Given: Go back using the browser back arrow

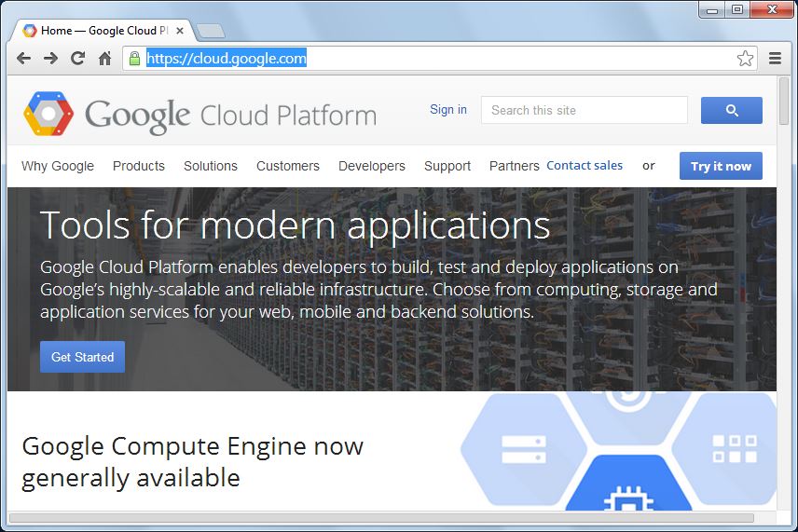Looking at the screenshot, I should click(x=23, y=59).
